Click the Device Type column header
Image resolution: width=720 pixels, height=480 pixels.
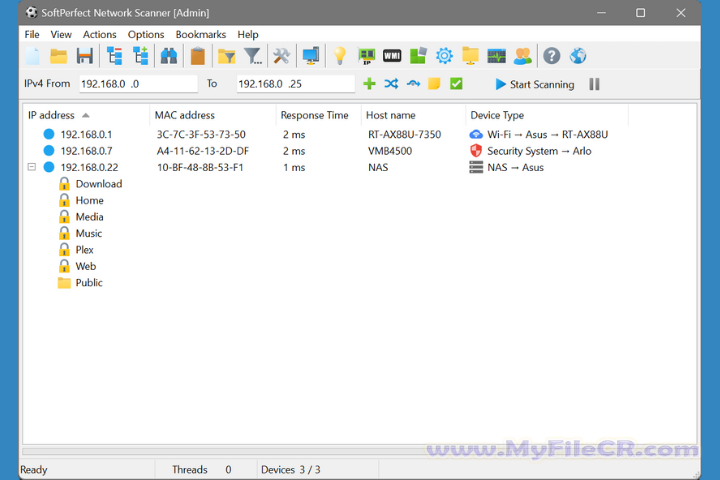click(x=547, y=115)
